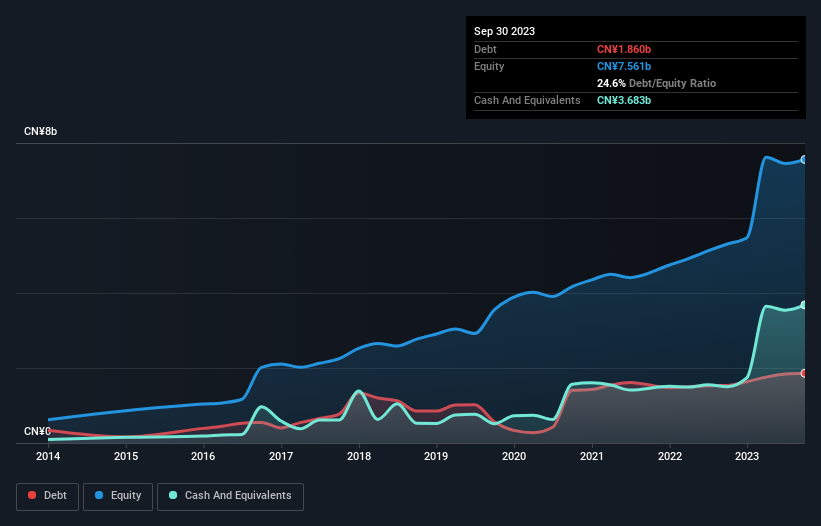Click the 2018 x-axis label
821x526 pixels.
[359, 456]
